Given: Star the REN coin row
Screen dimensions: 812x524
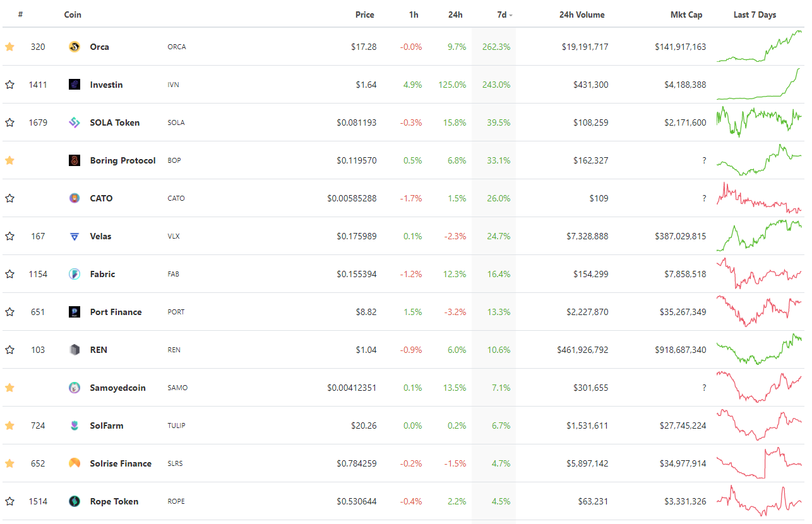Looking at the screenshot, I should coord(9,350).
